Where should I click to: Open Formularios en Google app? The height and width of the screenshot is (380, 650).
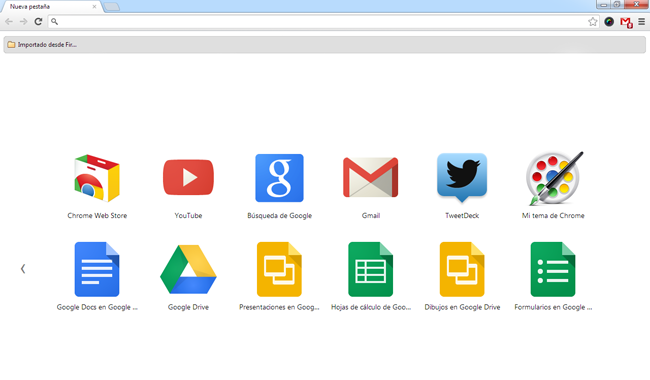point(553,269)
